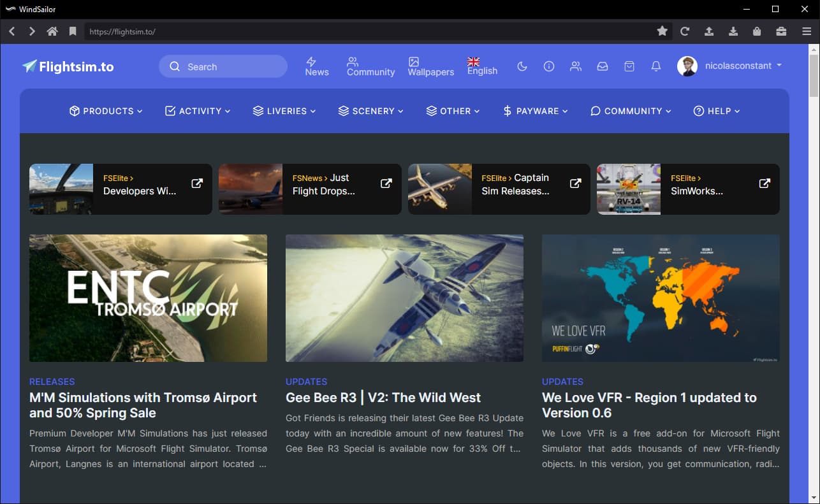Click the upload arrow toolbar icon
The image size is (820, 504).
click(709, 31)
